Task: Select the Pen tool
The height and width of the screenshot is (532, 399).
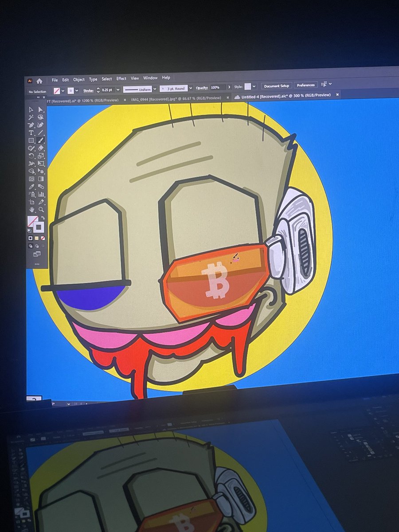Action: click(31, 125)
